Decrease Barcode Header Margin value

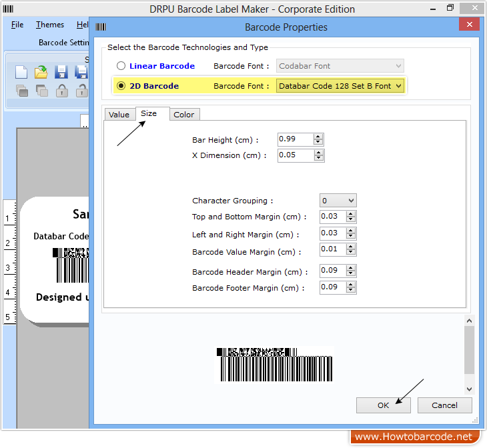click(x=351, y=273)
